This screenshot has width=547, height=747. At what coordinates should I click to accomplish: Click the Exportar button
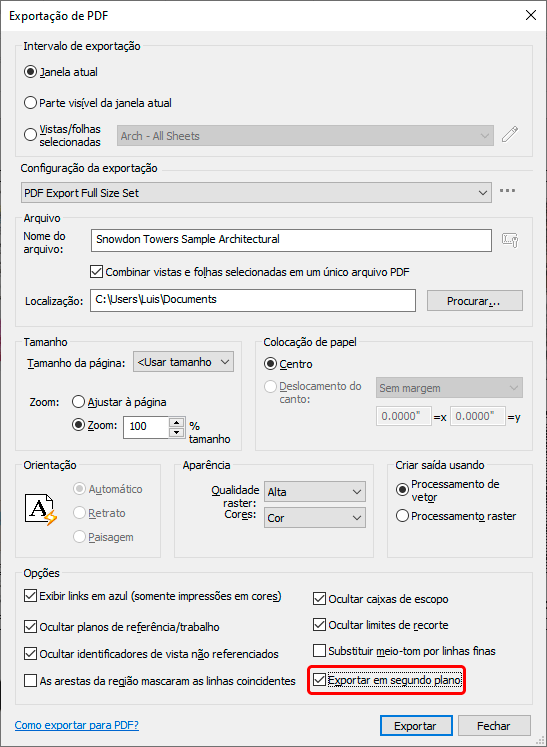[x=416, y=726]
